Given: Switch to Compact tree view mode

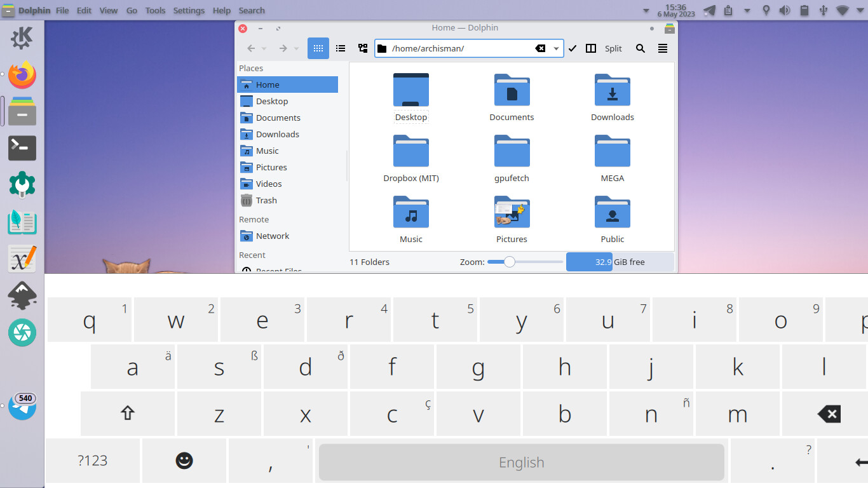Looking at the screenshot, I should coord(363,48).
